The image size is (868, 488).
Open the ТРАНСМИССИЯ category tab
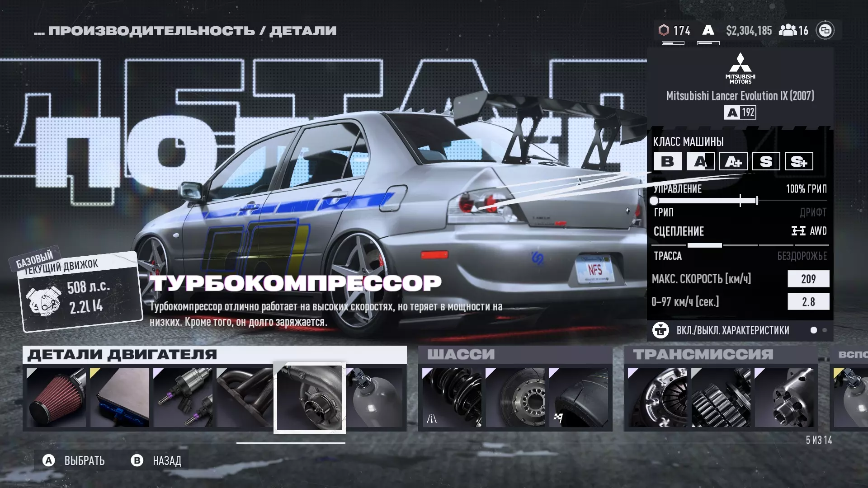[x=703, y=355]
